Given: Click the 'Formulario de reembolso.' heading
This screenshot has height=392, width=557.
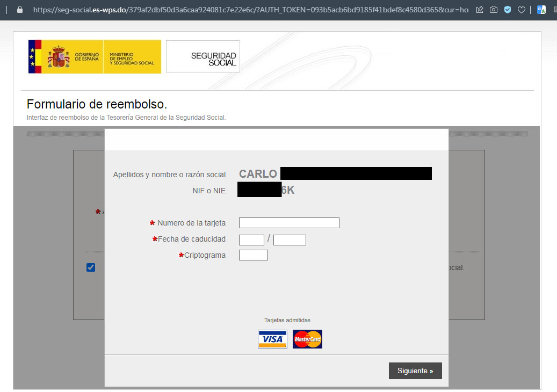Looking at the screenshot, I should [x=97, y=104].
